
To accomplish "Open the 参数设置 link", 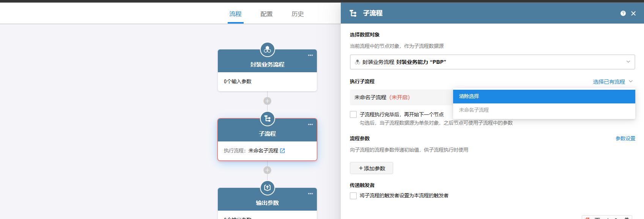I will [625, 139].
